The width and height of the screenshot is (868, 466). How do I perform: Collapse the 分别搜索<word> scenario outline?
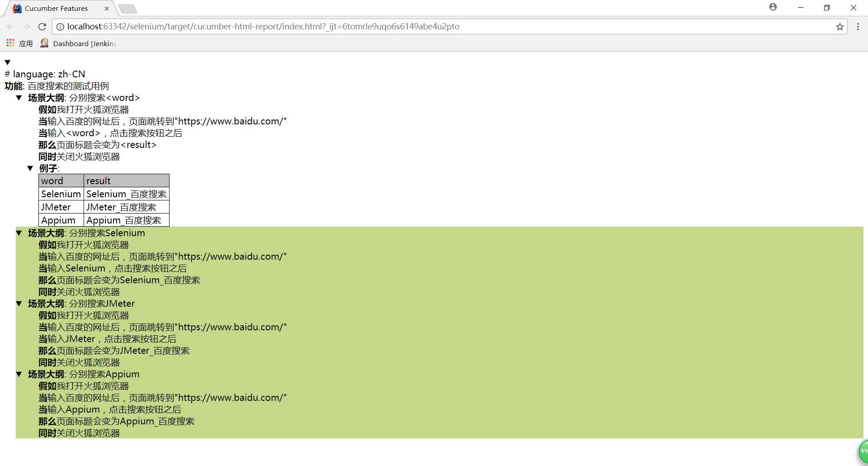tap(19, 98)
